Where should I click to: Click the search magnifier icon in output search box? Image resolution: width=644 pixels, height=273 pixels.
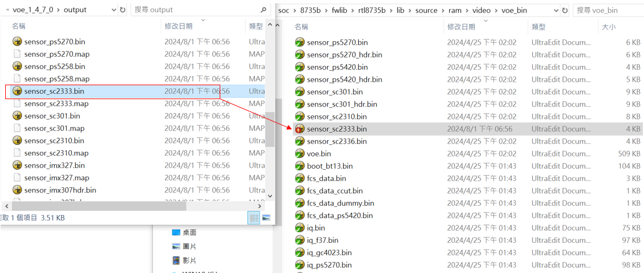(263, 10)
